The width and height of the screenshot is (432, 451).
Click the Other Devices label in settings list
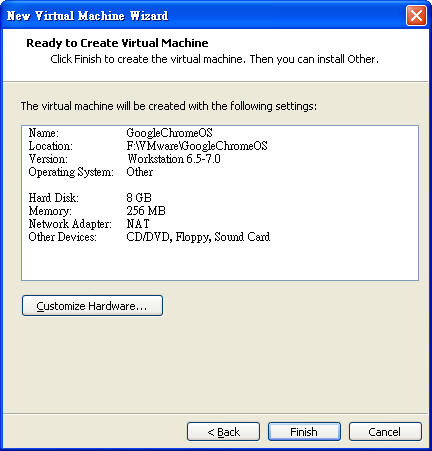(62, 237)
